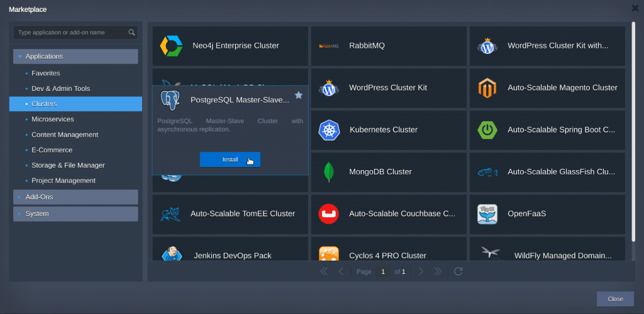This screenshot has height=314, width=644.
Task: Expand the System section
Action: tap(75, 214)
